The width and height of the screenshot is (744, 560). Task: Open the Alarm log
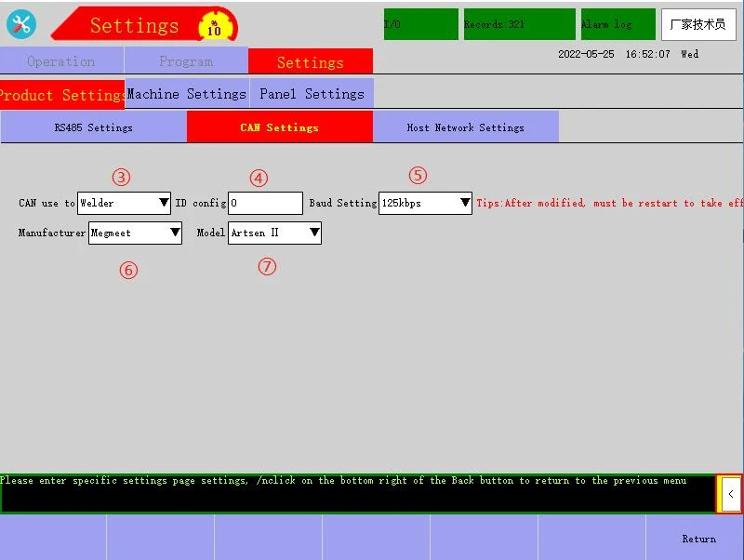point(618,24)
